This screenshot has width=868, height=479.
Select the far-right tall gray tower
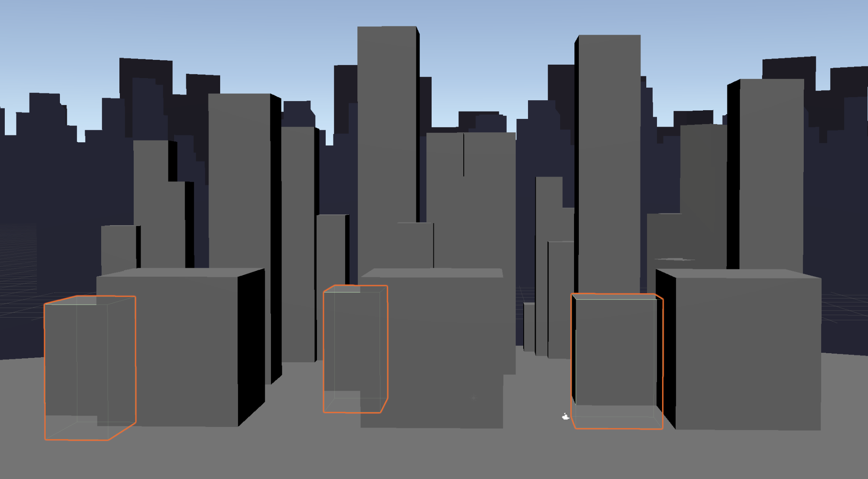coord(771,174)
